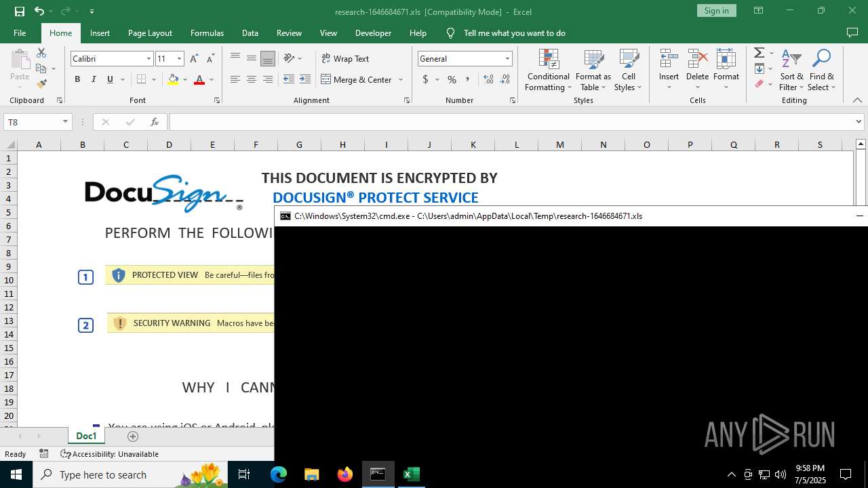Toggle Bottom Align

point(268,59)
